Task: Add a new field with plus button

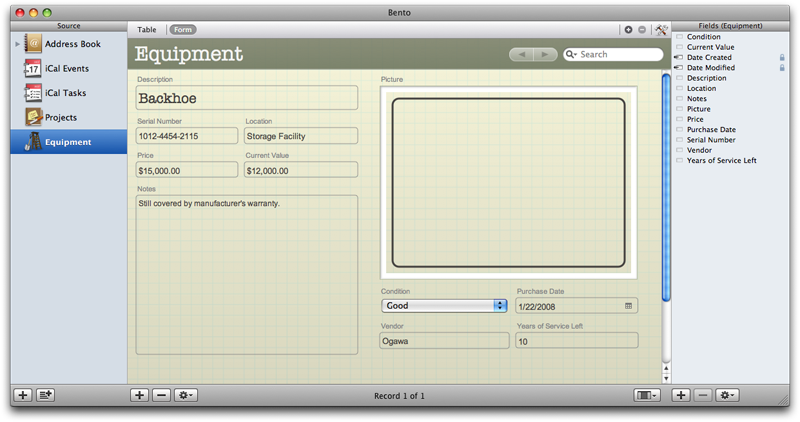Action: tap(681, 395)
